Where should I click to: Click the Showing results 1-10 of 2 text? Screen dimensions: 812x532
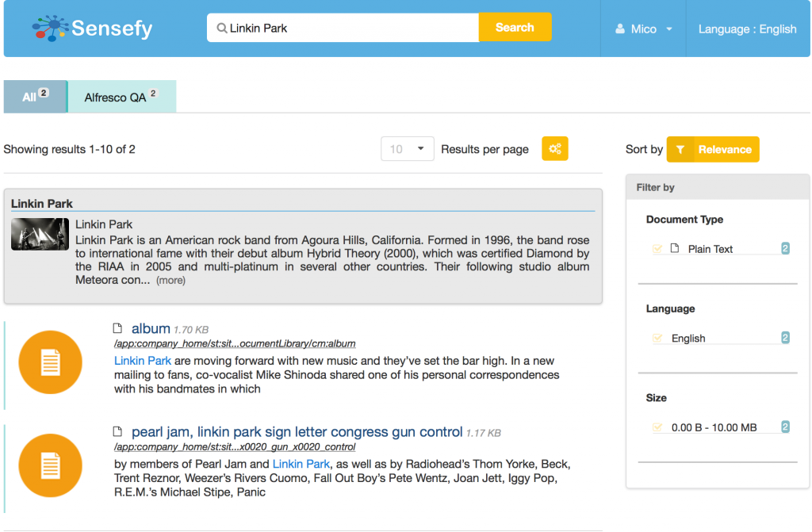click(70, 149)
